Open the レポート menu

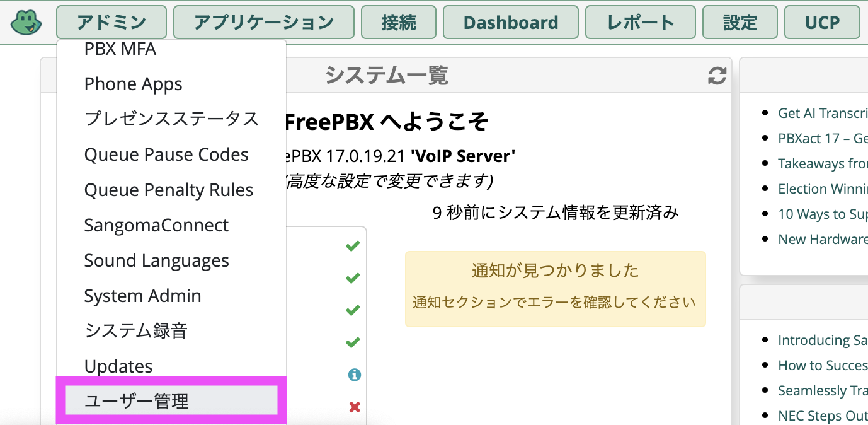[641, 23]
